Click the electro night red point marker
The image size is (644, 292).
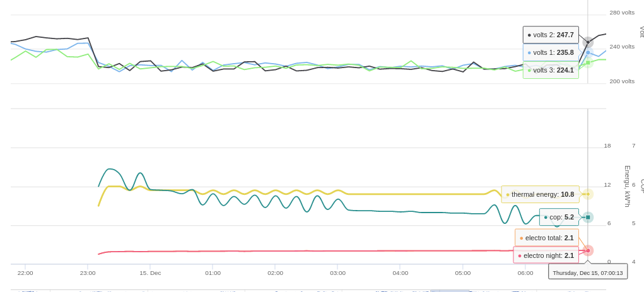click(588, 250)
